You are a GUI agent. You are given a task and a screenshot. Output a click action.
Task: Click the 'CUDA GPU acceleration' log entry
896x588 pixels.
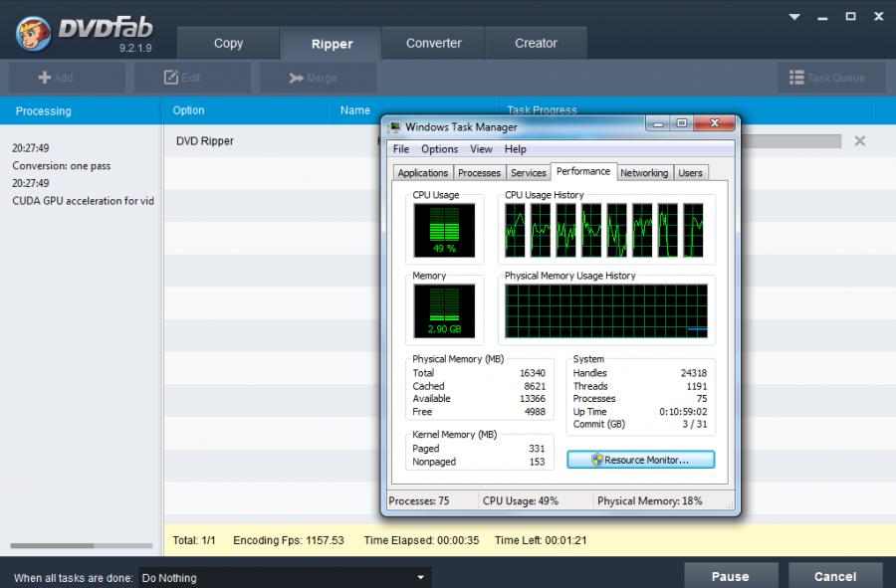(x=83, y=201)
